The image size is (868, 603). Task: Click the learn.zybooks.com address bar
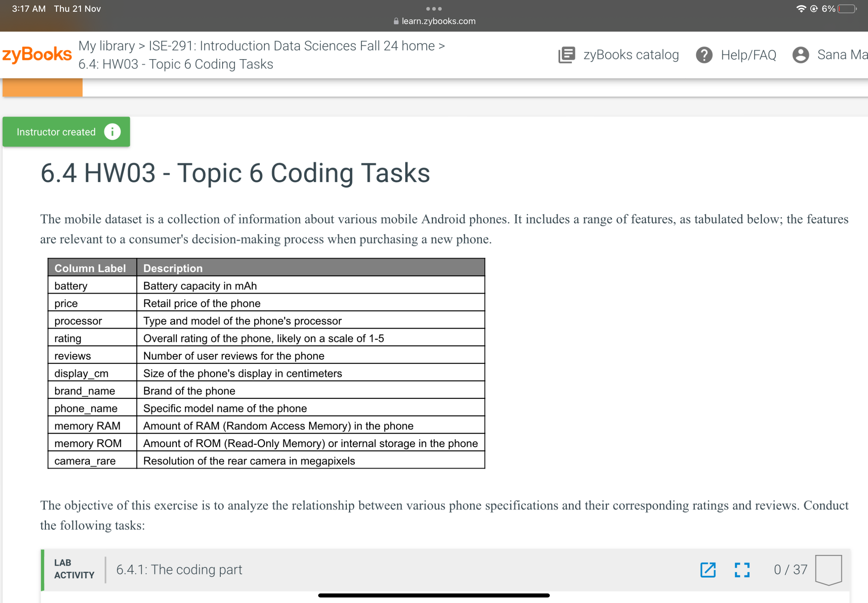point(438,21)
